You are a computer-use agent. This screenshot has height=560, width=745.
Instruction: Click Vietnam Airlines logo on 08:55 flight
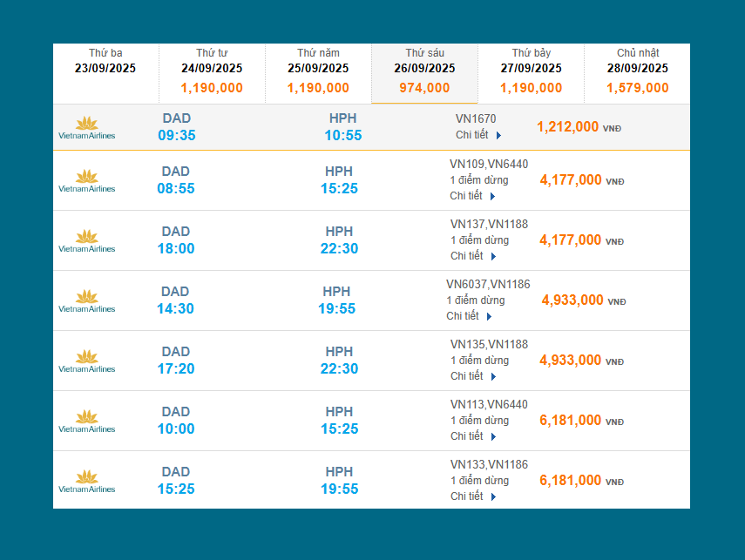(86, 181)
